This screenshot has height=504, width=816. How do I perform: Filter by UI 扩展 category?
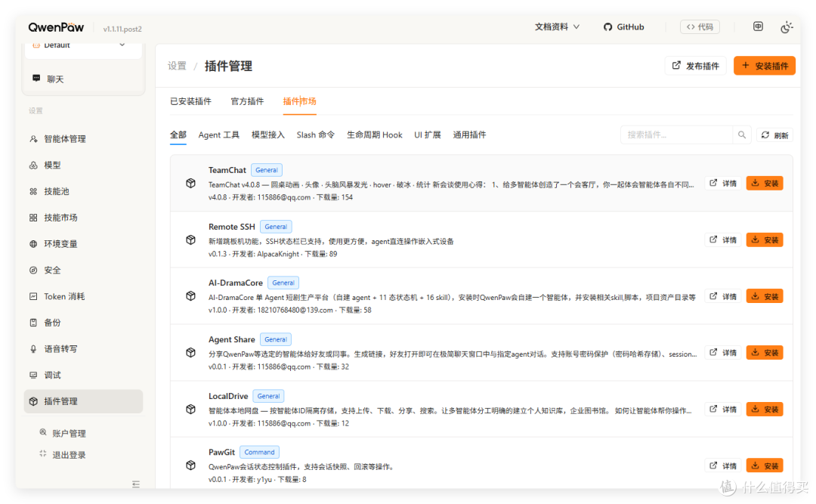427,135
